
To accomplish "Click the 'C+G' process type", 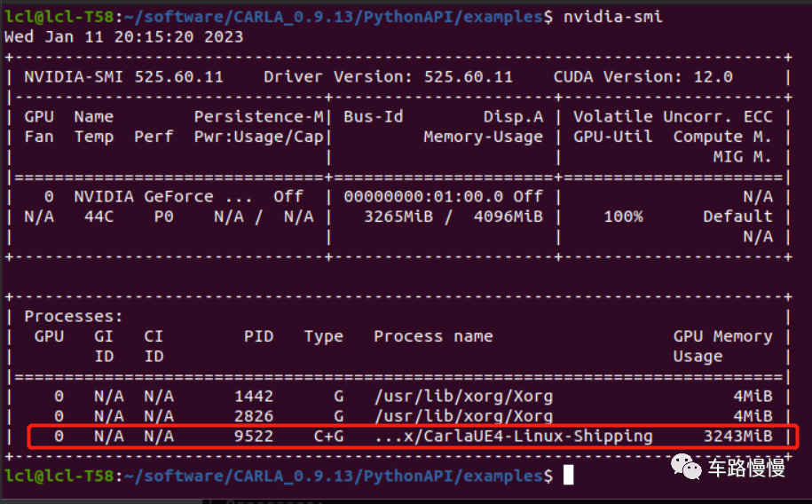I will click(328, 437).
